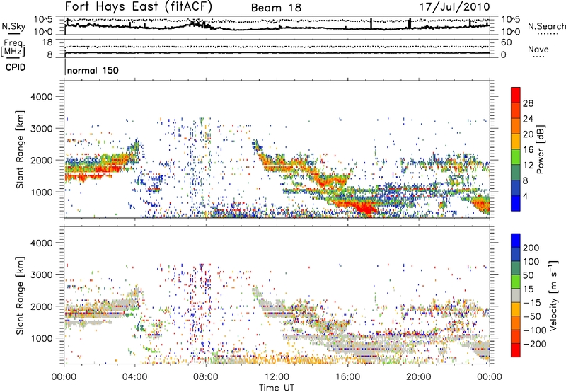Click the 'Fort Hays East (fitACF)' title
566x392 pixels.
point(139,7)
